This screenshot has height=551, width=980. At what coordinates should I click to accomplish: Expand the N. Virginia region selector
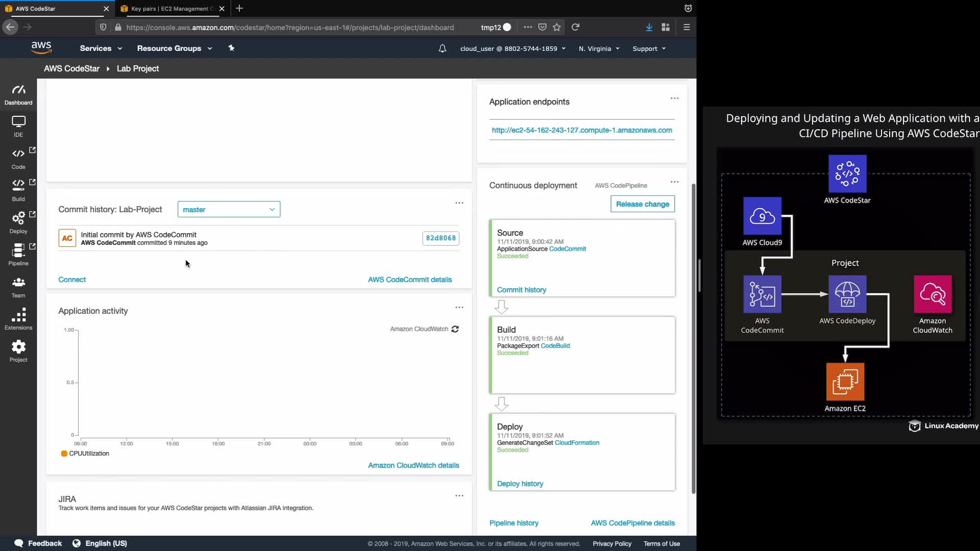coord(599,48)
